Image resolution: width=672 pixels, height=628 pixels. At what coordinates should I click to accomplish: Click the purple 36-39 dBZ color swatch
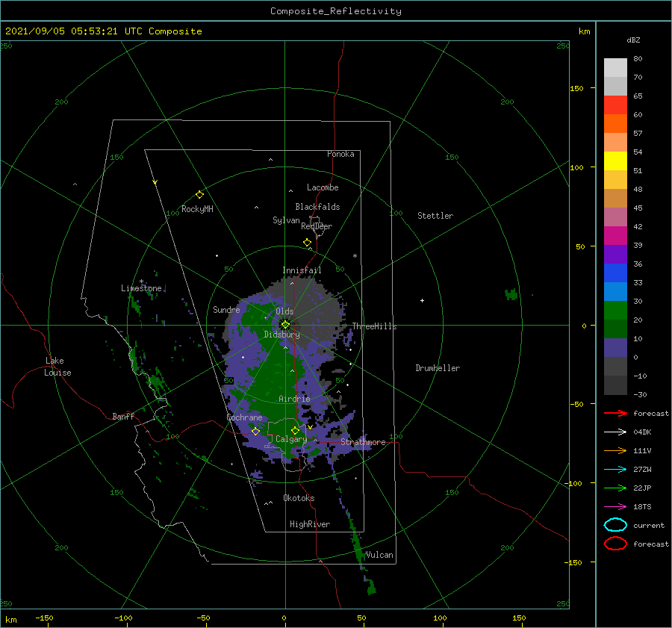pos(615,255)
